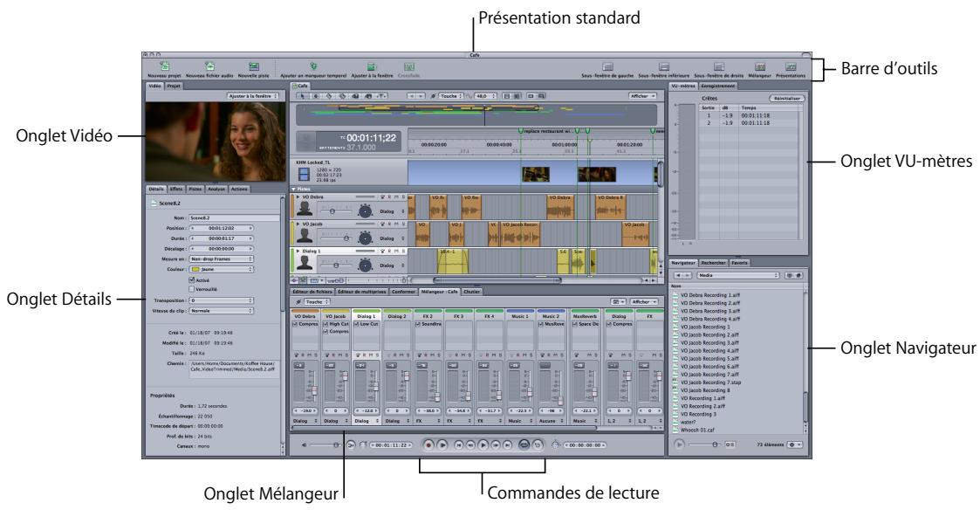
Task: Switch to the Enregistrement tab
Action: 717,86
